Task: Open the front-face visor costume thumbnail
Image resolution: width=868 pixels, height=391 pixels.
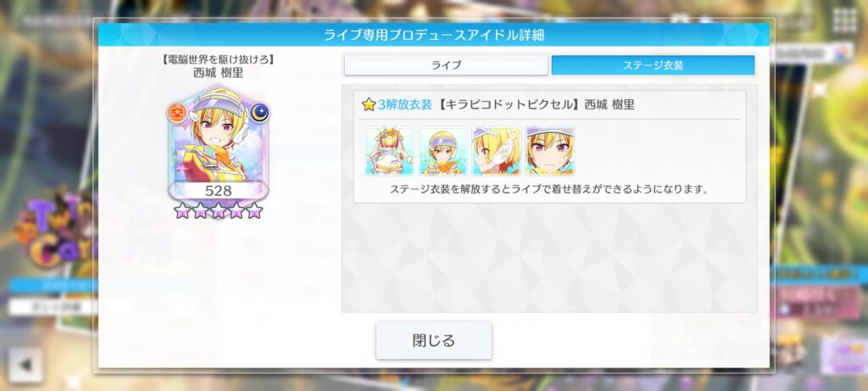Action: point(550,151)
